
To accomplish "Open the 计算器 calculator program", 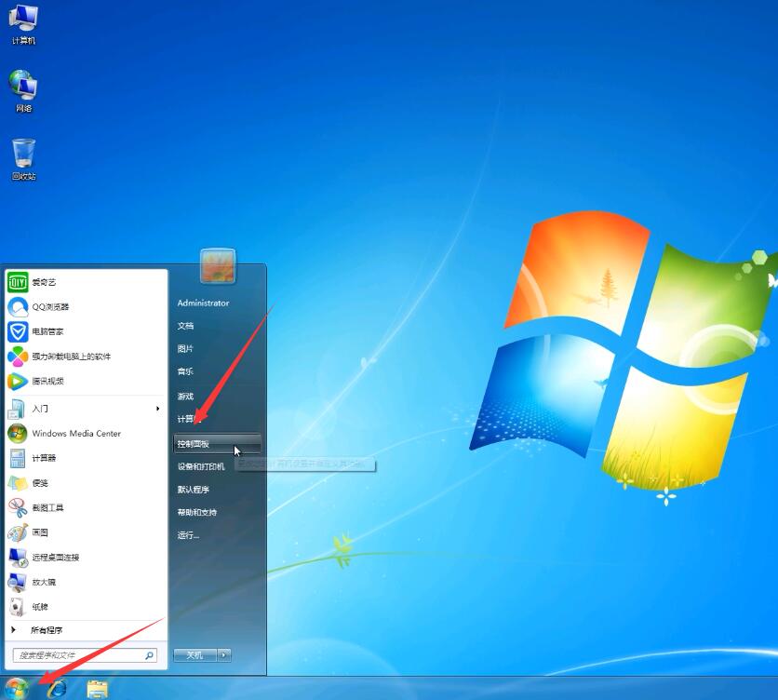I will tap(86, 458).
